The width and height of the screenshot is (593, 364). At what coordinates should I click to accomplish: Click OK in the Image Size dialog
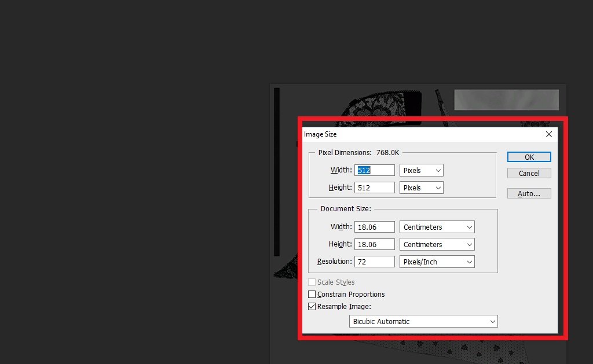(x=529, y=157)
